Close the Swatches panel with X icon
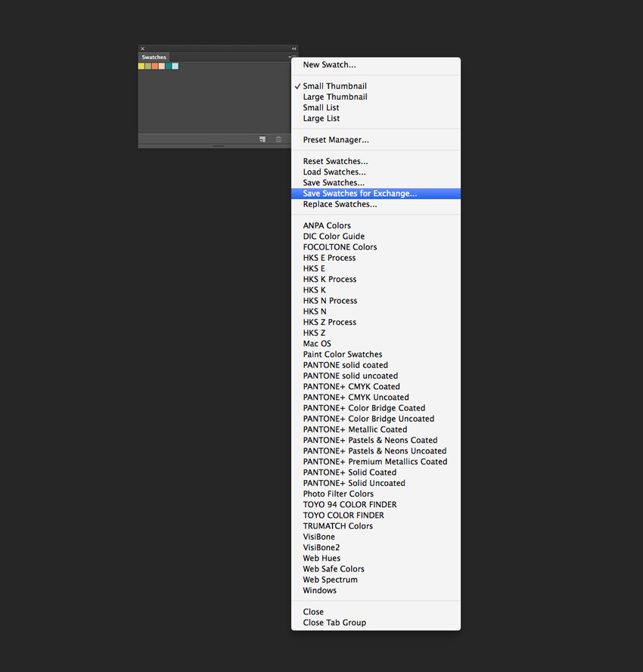The image size is (643, 672). click(143, 48)
